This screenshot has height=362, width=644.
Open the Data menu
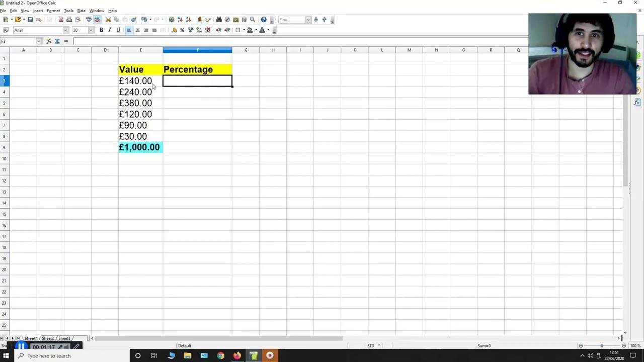(81, 10)
